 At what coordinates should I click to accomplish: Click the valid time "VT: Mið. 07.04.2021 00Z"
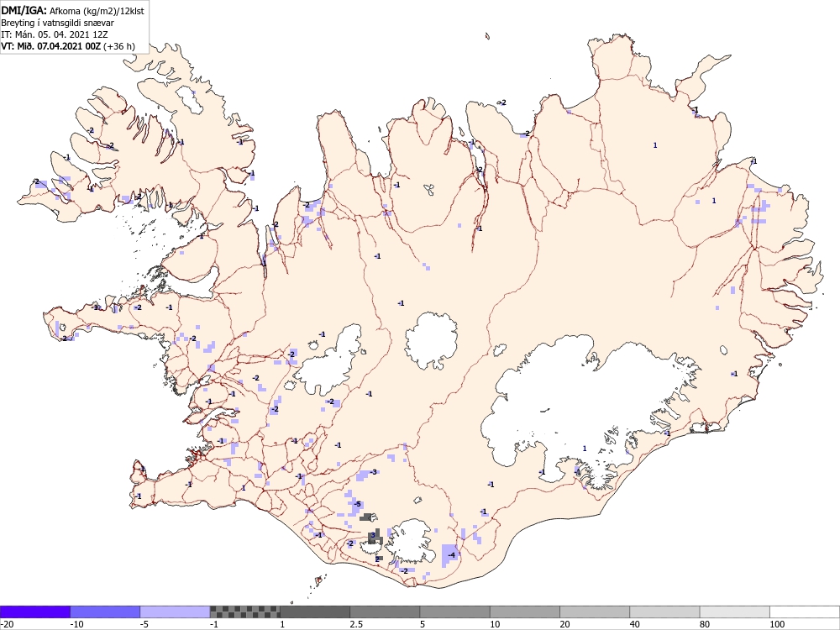click(x=51, y=46)
